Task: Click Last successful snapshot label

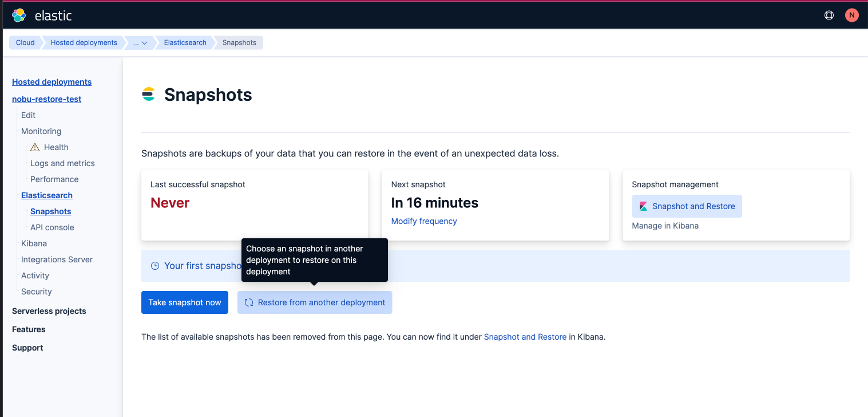Action: (198, 184)
